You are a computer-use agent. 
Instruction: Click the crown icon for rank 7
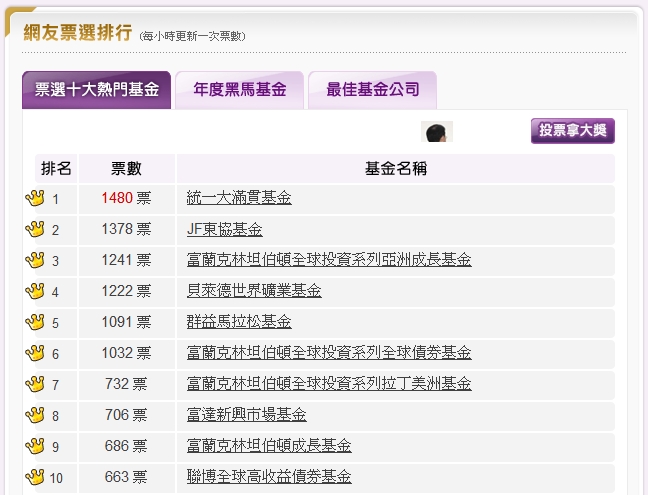click(x=35, y=384)
